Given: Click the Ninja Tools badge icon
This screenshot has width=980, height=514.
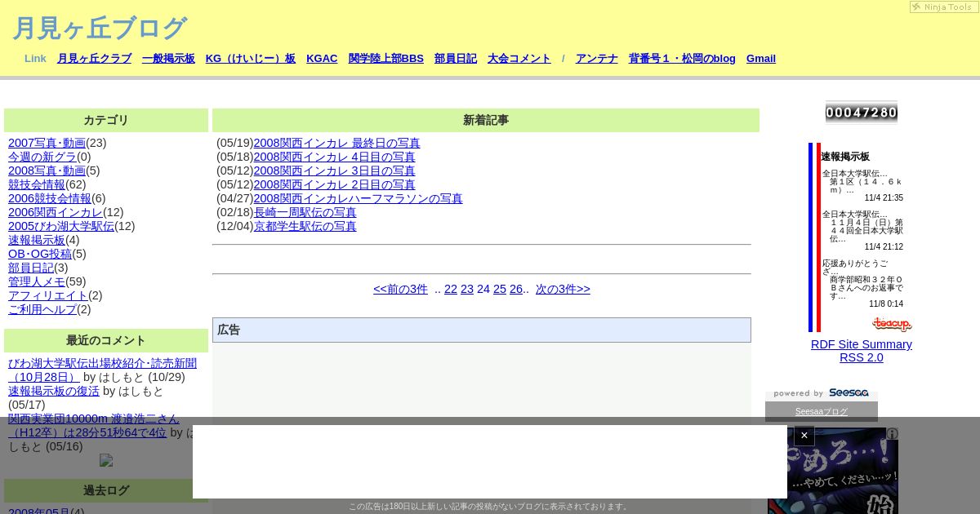Looking at the screenshot, I should (943, 7).
